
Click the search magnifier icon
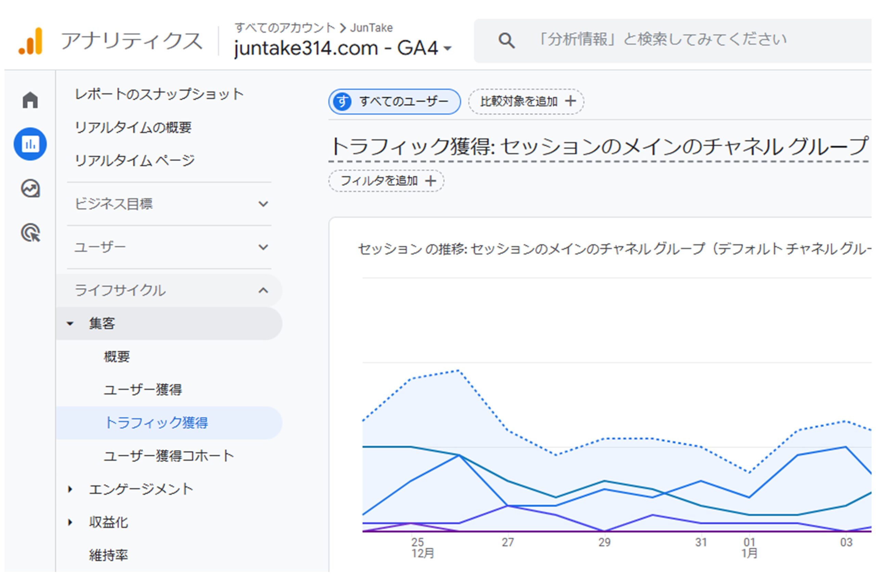(506, 40)
